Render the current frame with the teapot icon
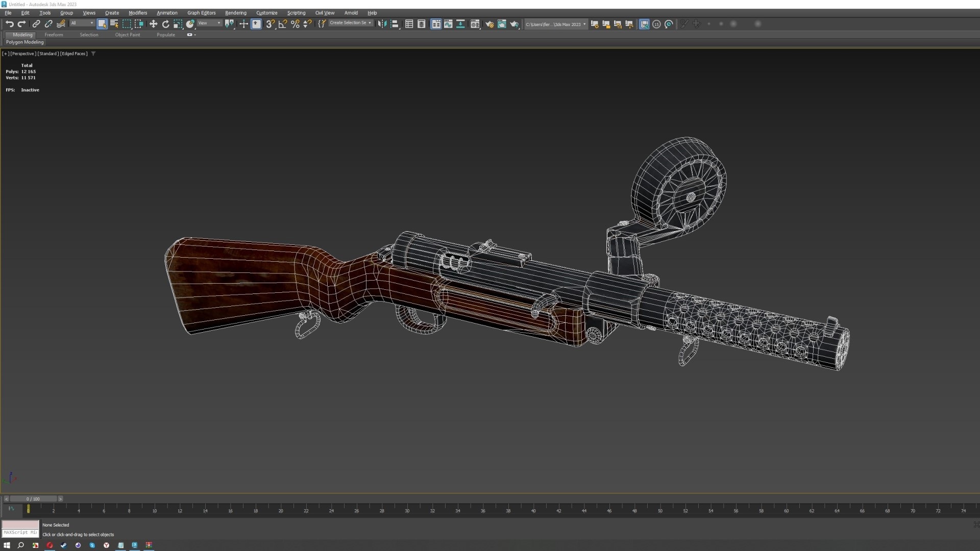The width and height of the screenshot is (980, 551). 514,24
